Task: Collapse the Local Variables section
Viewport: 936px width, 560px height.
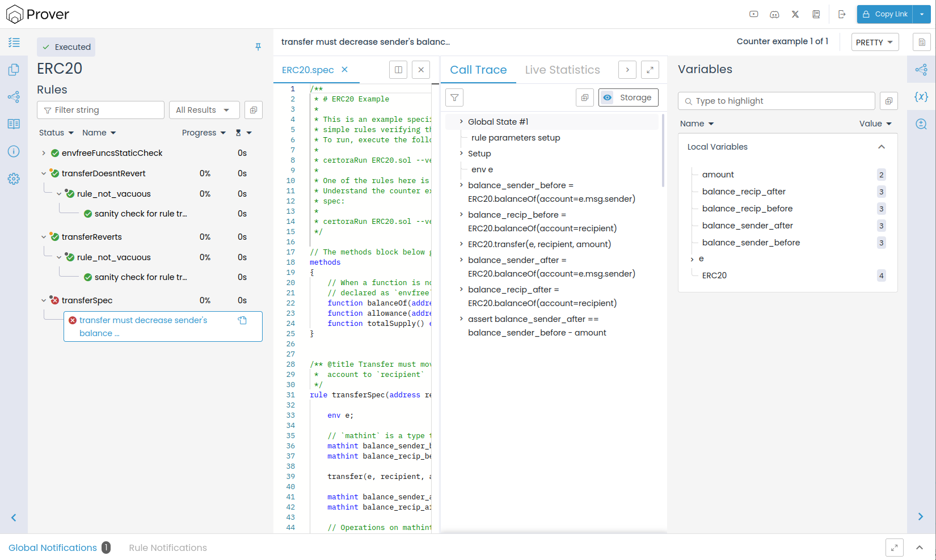Action: pyautogui.click(x=882, y=147)
